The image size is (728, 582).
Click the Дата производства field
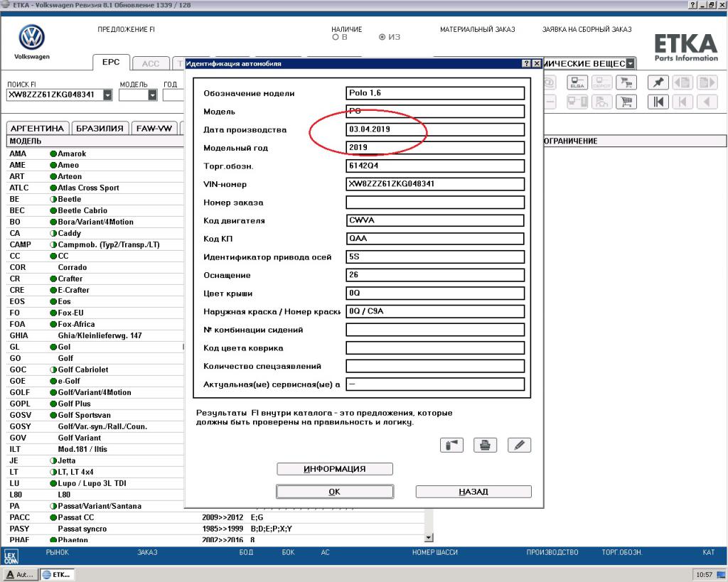[435, 129]
